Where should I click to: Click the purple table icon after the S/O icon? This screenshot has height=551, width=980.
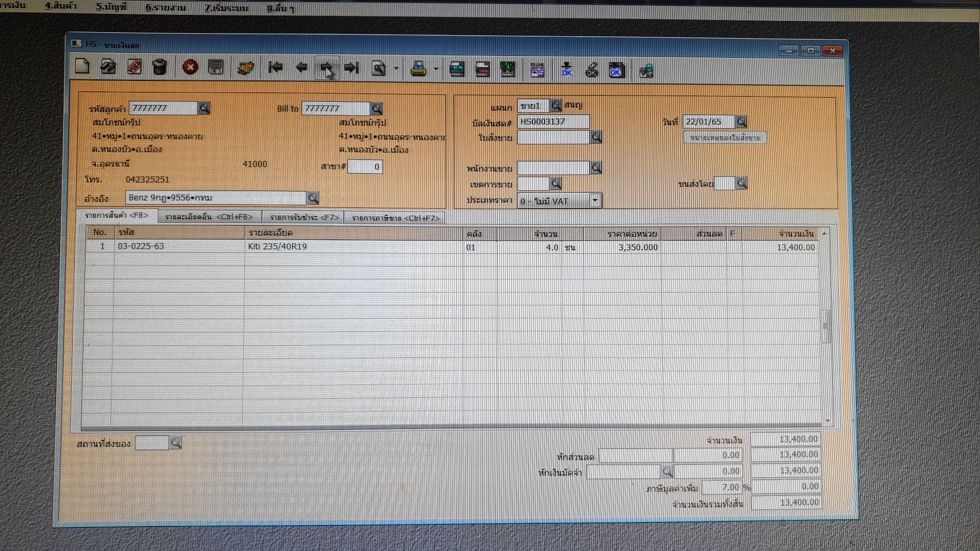click(x=537, y=70)
